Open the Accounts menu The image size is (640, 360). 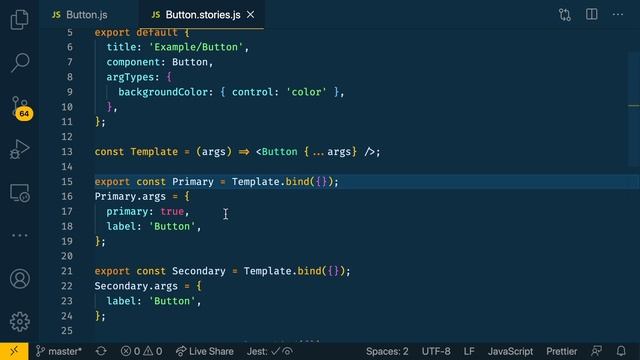click(x=19, y=279)
